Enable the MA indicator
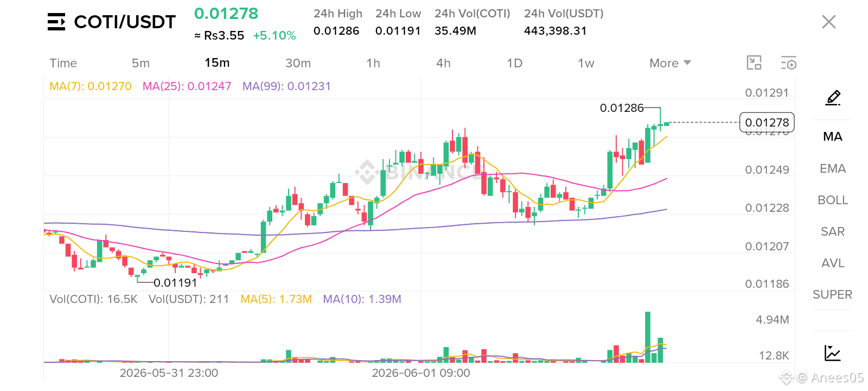 (832, 136)
